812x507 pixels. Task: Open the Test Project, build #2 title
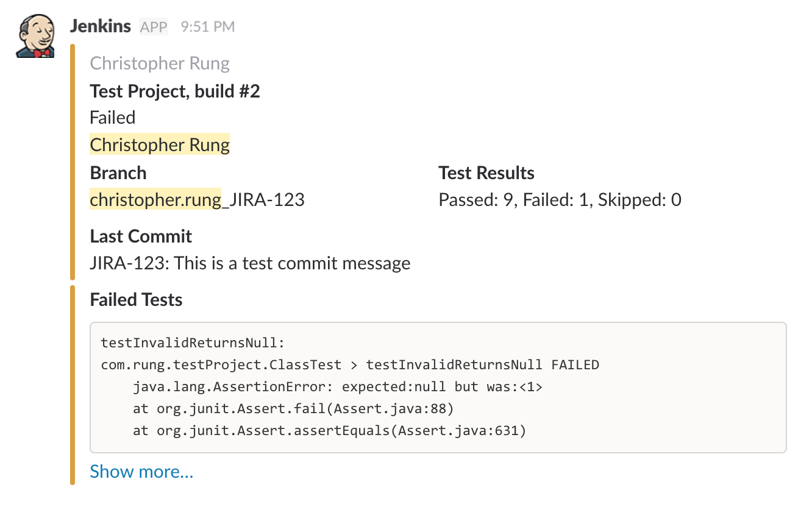coord(175,91)
